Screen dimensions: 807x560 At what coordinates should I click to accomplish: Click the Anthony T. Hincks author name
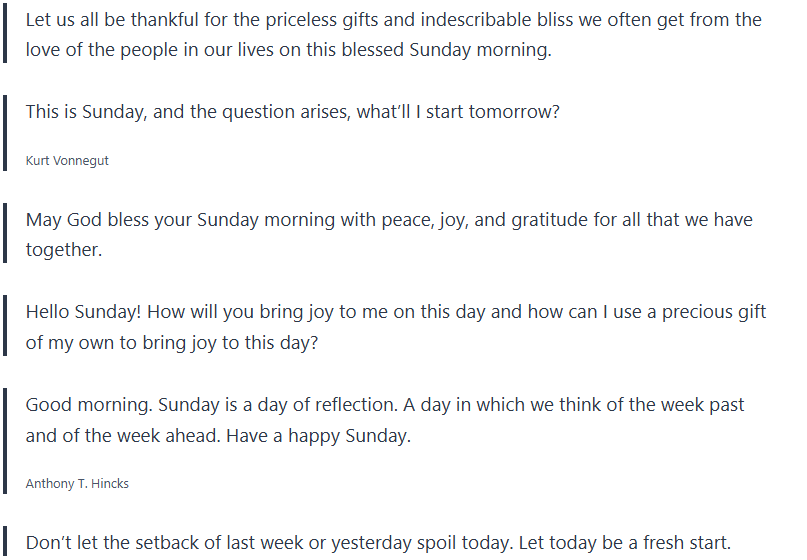(x=77, y=484)
